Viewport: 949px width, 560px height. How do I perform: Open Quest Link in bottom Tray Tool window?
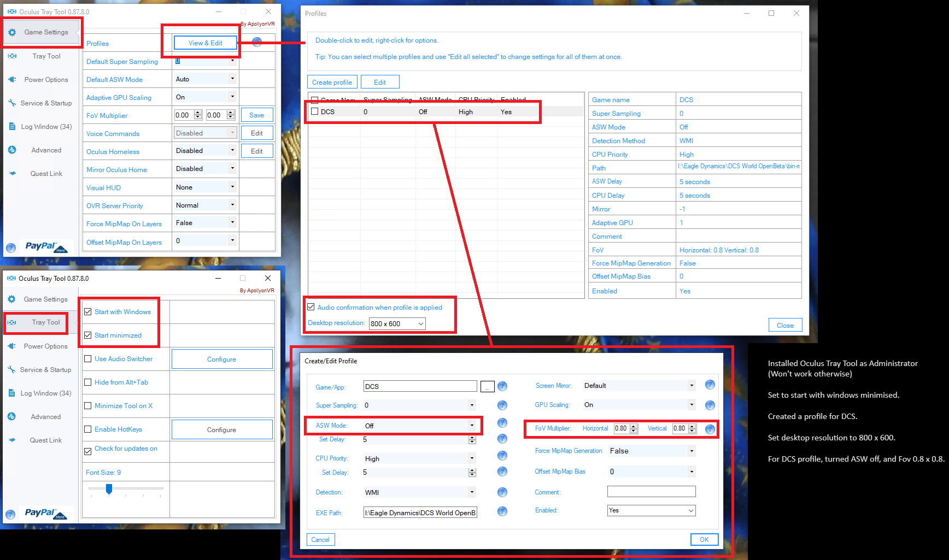coord(41,440)
